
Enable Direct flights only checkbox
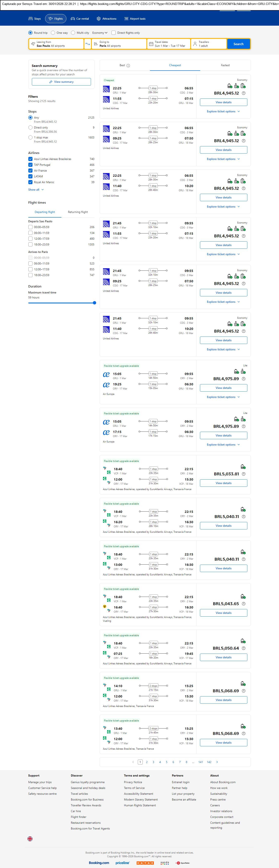click(114, 33)
